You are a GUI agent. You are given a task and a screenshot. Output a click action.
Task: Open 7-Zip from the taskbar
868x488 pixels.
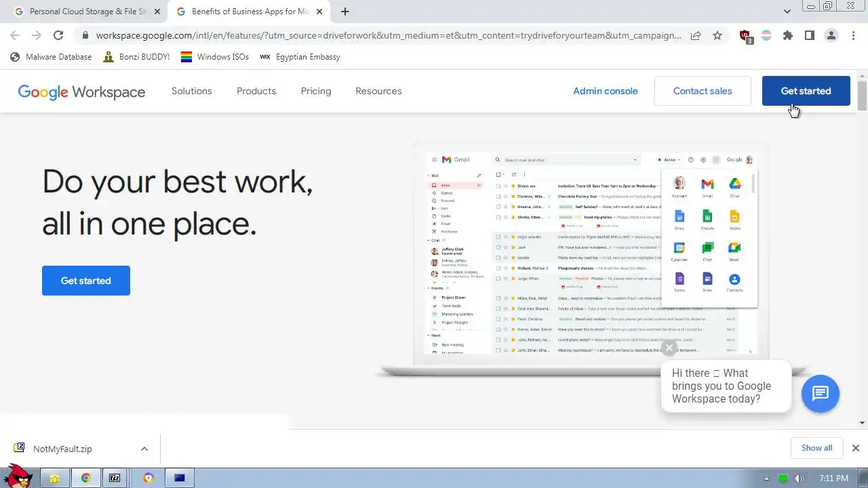tap(115, 478)
